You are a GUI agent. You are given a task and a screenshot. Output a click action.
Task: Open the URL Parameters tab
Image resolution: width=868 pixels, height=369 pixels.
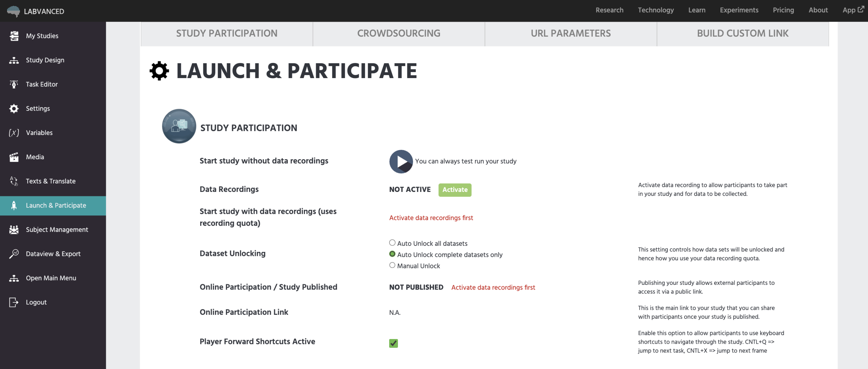[570, 33]
